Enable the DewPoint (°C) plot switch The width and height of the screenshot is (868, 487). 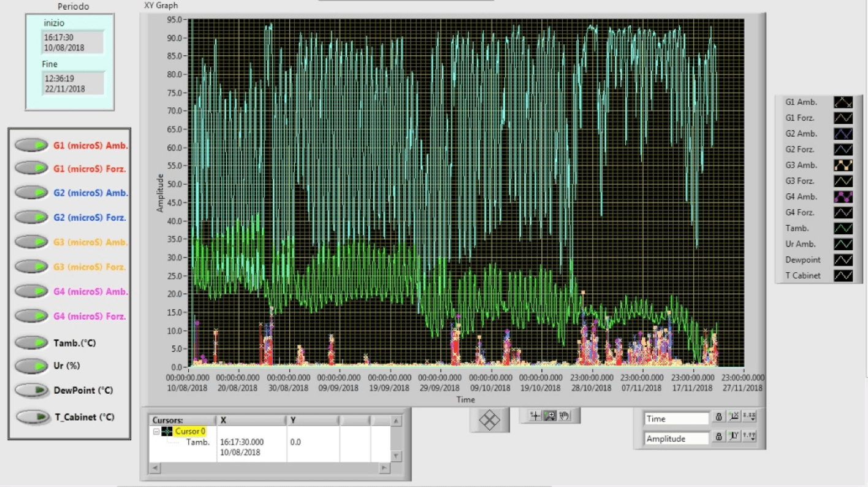click(x=31, y=390)
